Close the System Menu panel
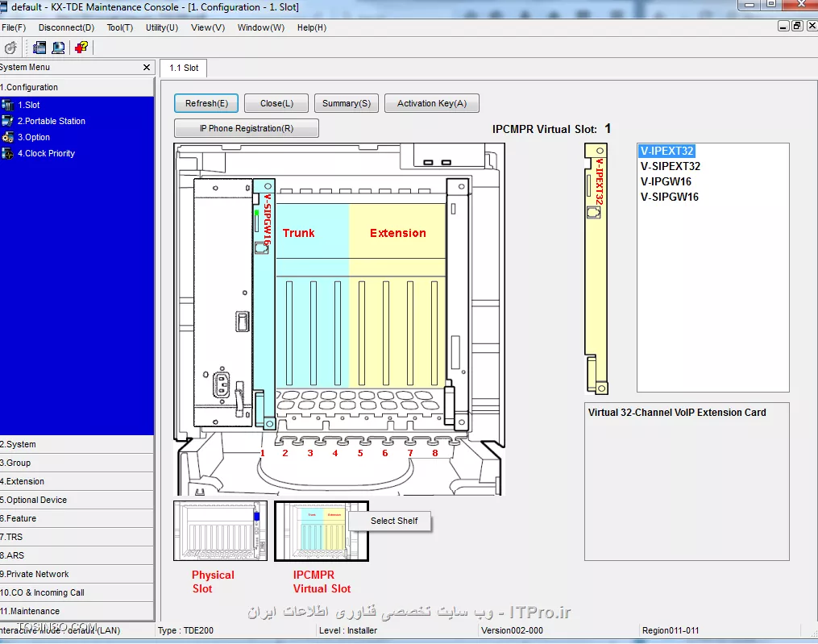Image resolution: width=818 pixels, height=644 pixels. point(147,68)
